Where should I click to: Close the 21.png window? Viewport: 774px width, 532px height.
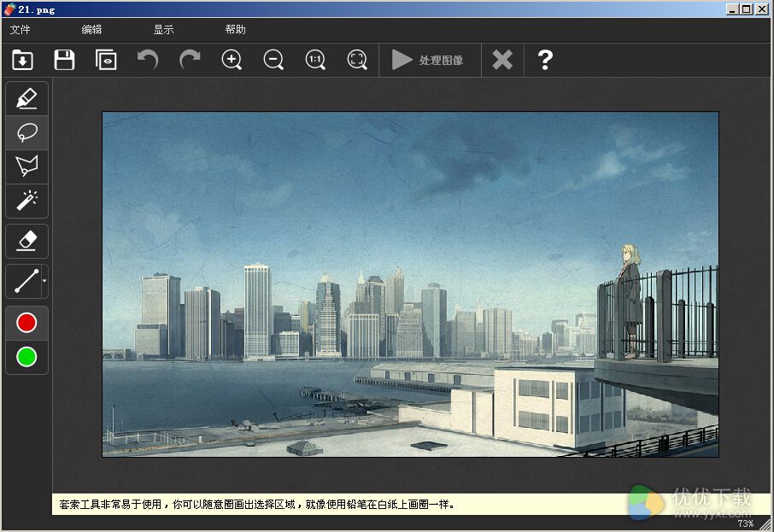pos(762,9)
